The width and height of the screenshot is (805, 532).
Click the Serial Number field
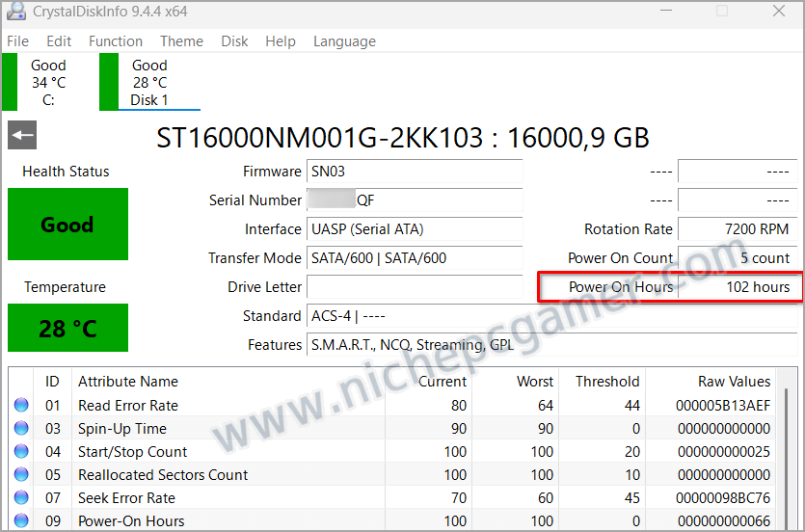415,200
